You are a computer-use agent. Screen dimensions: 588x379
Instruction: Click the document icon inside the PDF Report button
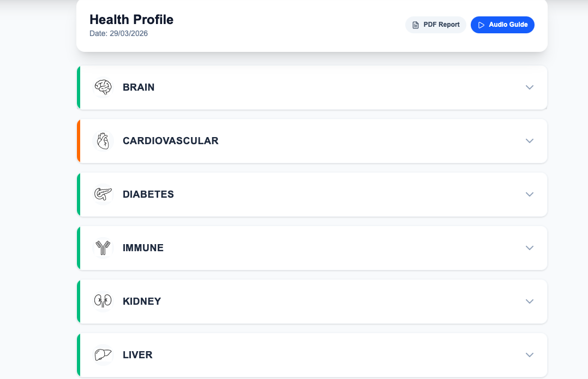tap(416, 25)
